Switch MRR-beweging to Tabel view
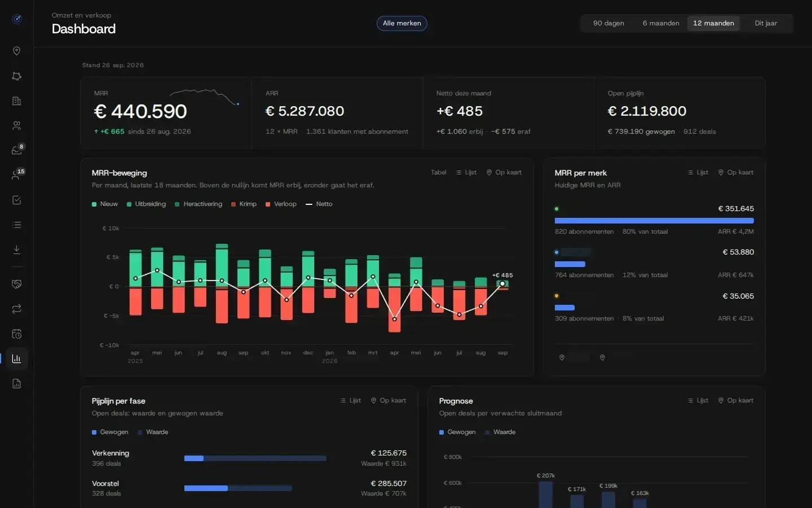 click(439, 172)
